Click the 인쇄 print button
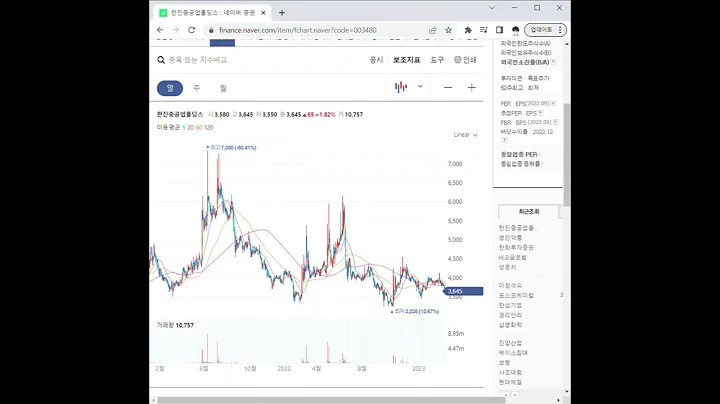The width and height of the screenshot is (720, 404). tap(465, 60)
